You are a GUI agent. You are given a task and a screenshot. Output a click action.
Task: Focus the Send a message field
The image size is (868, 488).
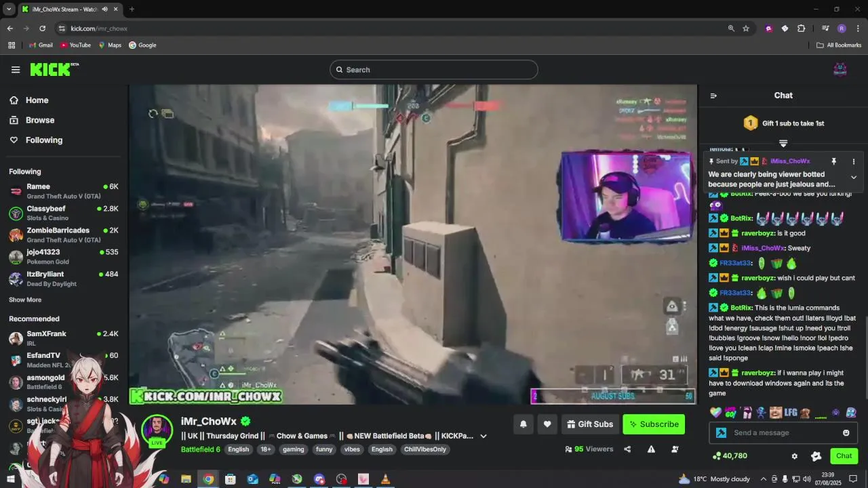click(x=783, y=433)
